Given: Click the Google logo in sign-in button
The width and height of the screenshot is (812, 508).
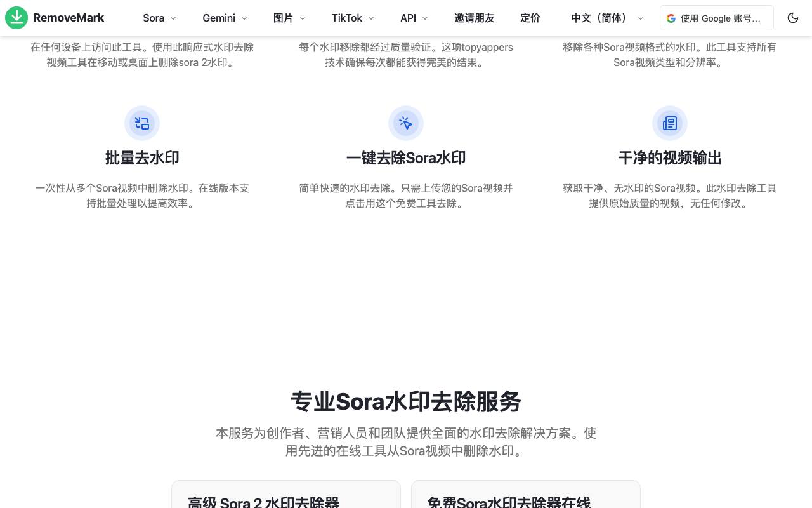Looking at the screenshot, I should click(x=671, y=18).
